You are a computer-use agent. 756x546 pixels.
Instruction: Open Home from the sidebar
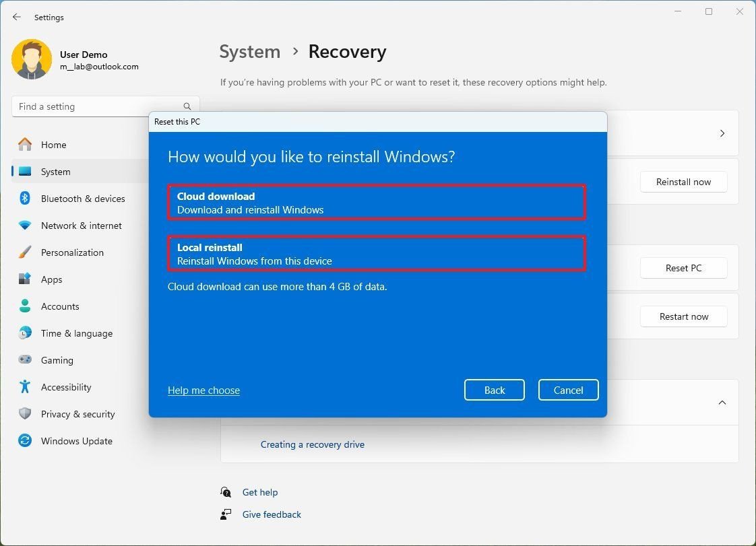point(25,145)
